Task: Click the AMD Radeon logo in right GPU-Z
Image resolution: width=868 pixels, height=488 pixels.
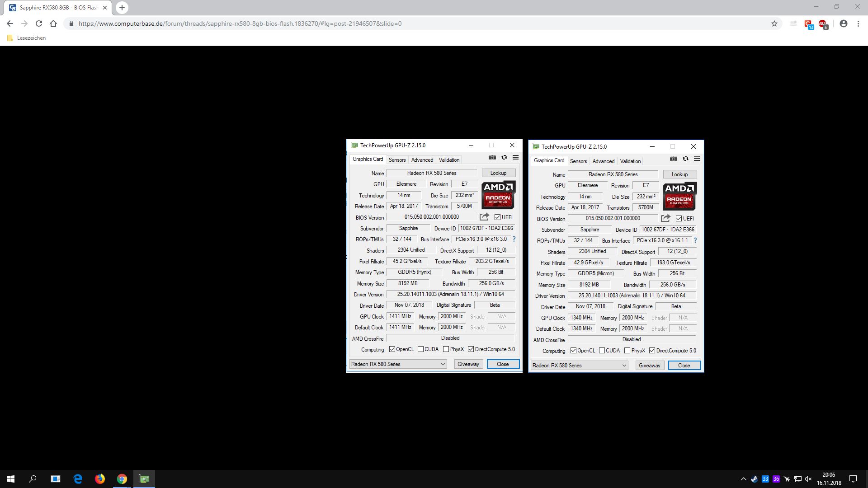Action: [x=679, y=196]
